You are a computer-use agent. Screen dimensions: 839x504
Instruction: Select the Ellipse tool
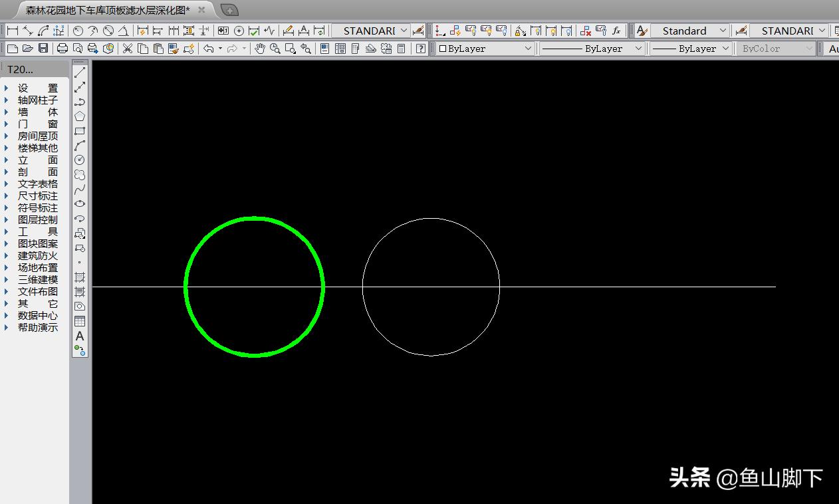point(80,203)
